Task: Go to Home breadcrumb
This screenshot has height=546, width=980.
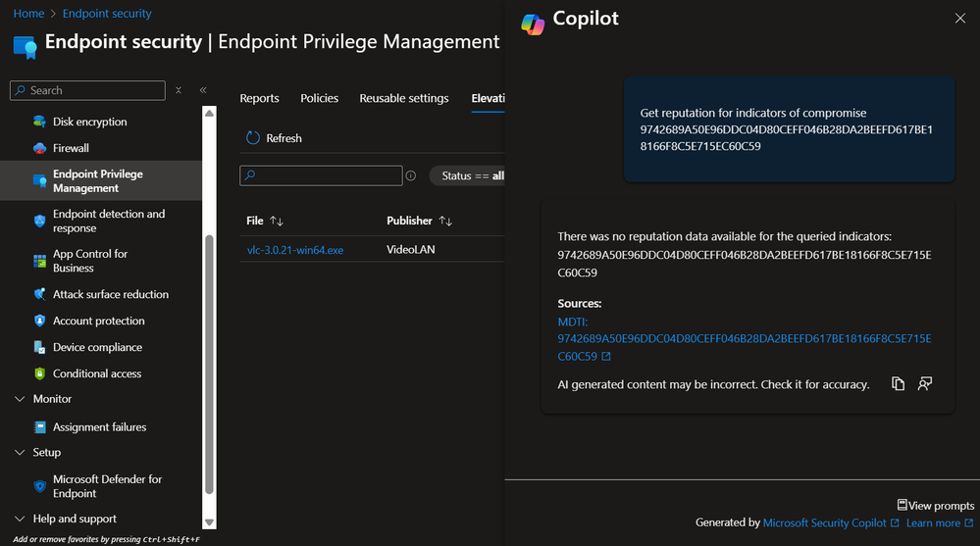Action: click(28, 13)
